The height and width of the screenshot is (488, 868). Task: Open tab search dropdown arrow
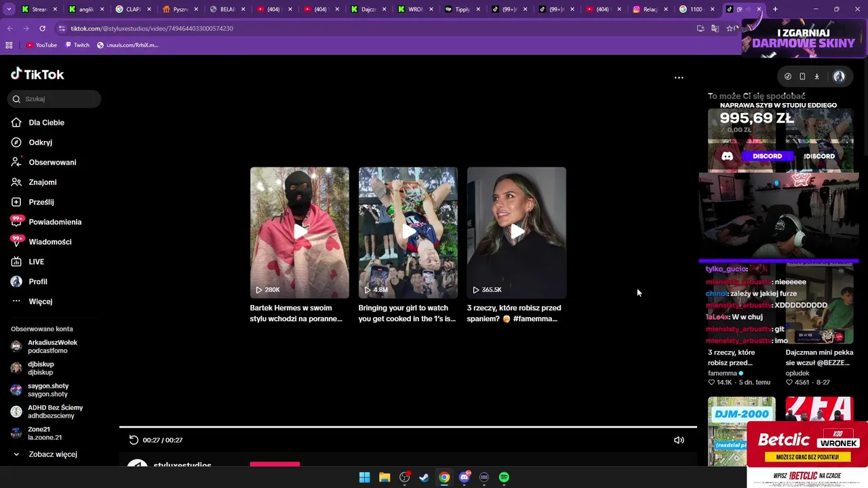[9, 9]
